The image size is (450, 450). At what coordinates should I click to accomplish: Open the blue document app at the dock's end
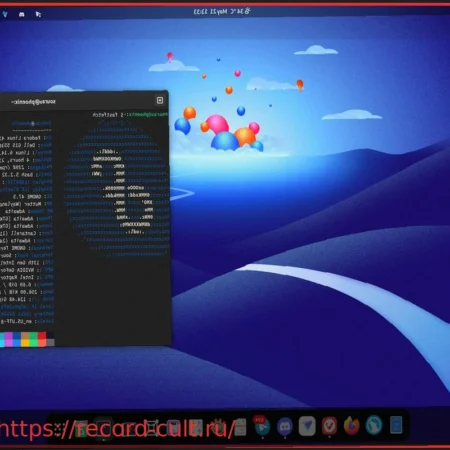point(396,425)
